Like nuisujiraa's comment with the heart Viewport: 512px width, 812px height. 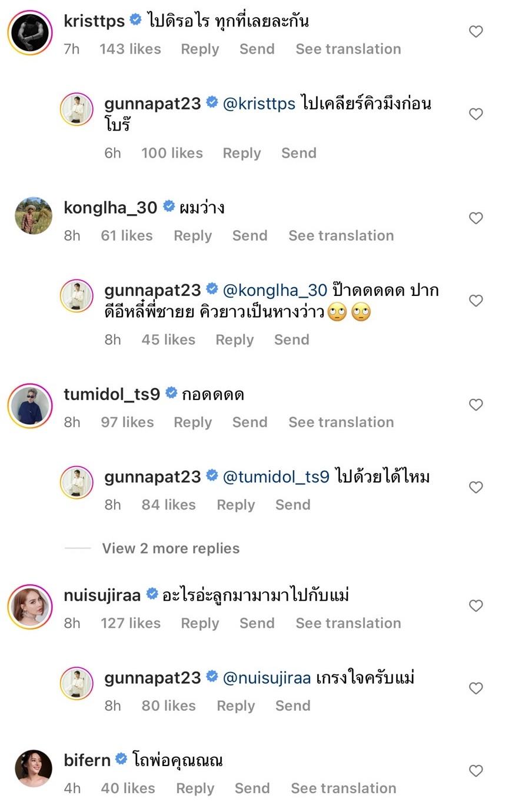click(476, 606)
